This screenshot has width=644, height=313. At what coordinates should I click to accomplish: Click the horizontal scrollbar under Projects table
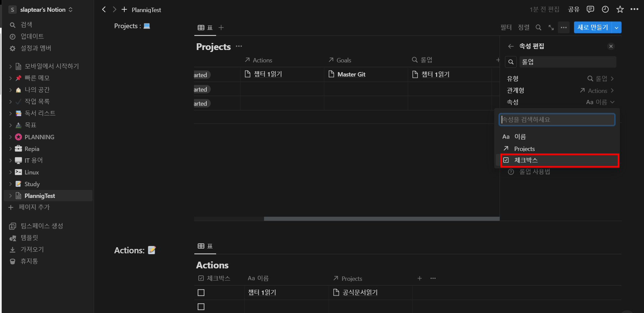click(381, 219)
